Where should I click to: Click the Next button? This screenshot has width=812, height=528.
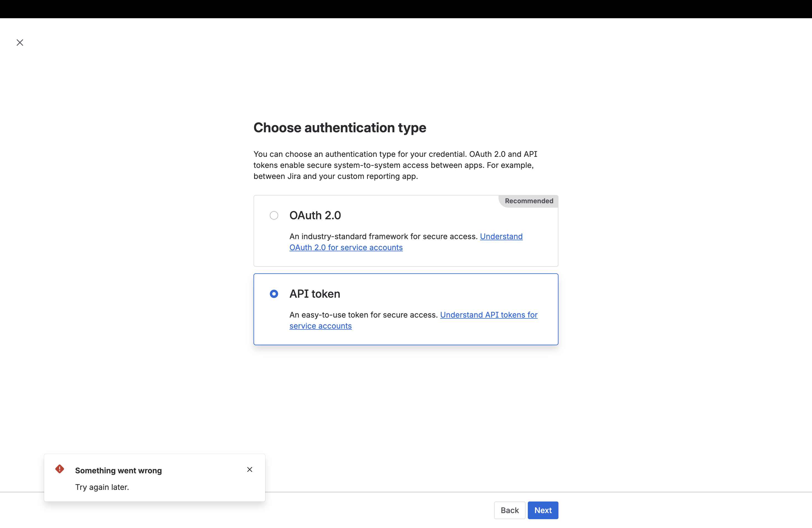tap(542, 510)
